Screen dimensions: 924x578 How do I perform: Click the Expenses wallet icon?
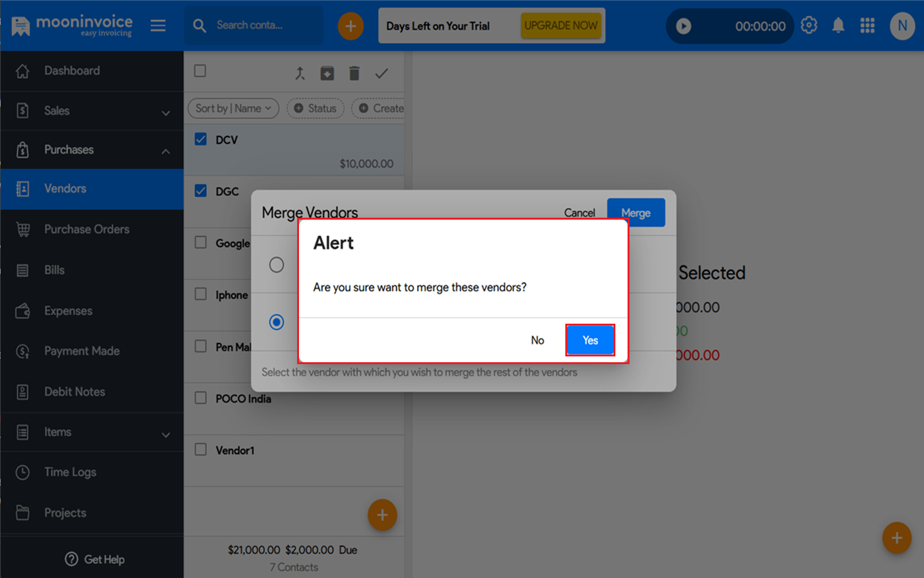[22, 311]
